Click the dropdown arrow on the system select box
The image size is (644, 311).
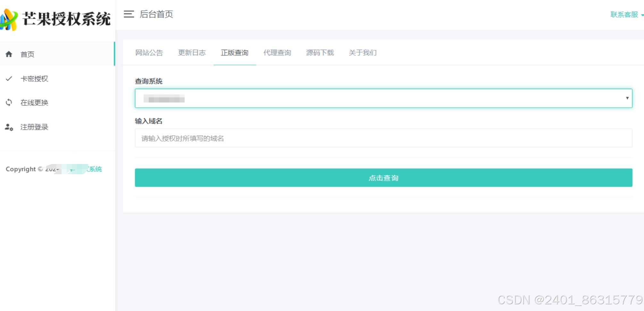point(627,98)
